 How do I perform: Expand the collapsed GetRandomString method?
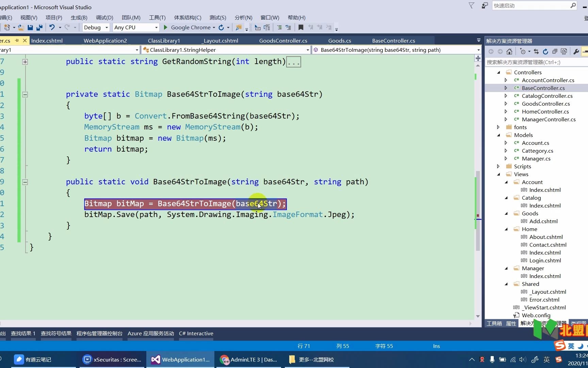click(25, 62)
